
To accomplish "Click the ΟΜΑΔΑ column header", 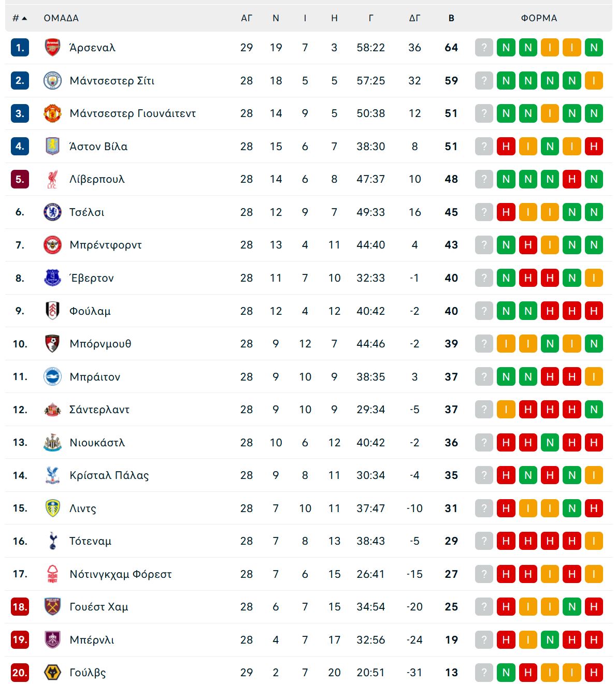I will point(61,18).
